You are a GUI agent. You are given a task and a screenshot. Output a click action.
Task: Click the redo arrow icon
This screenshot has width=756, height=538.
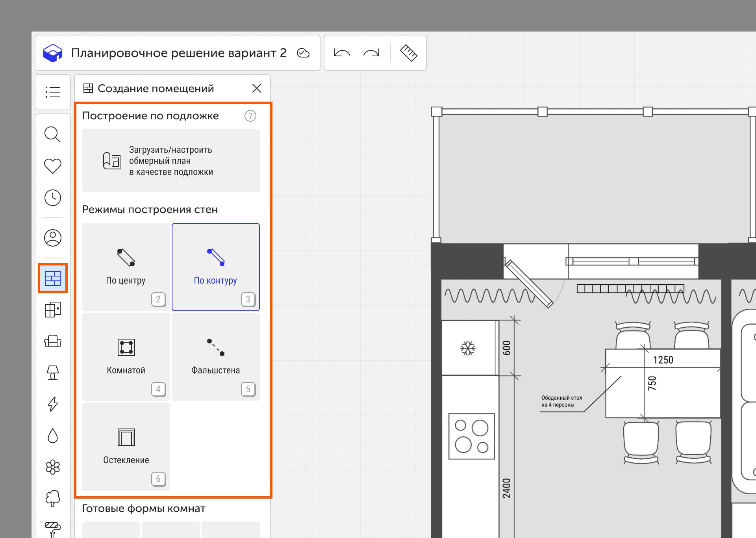point(371,53)
